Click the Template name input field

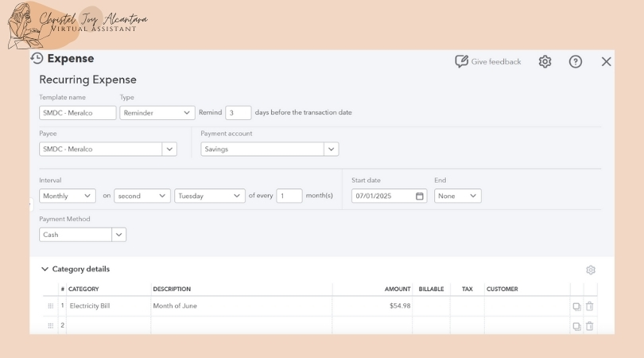[77, 113]
